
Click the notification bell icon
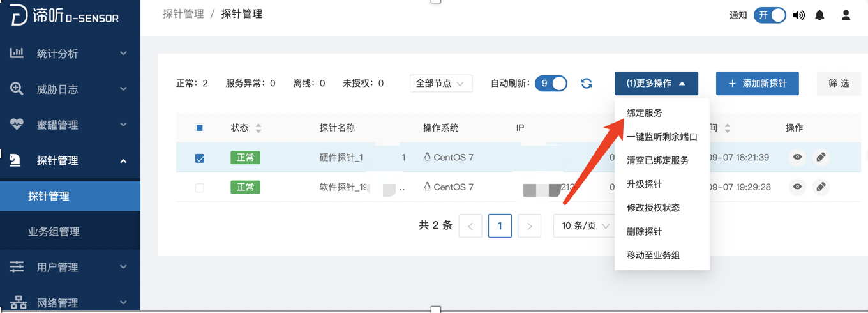coord(819,15)
